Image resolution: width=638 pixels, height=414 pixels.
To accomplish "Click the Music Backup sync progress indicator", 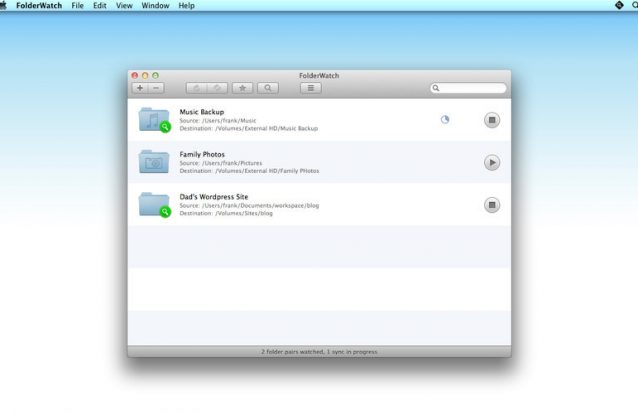I will [445, 119].
